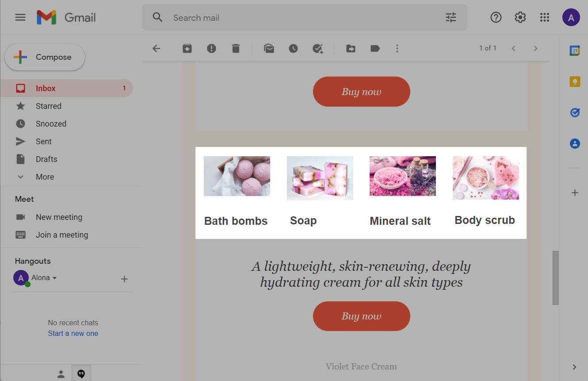Image resolution: width=588 pixels, height=381 pixels.
Task: Click the Compose button
Action: [x=45, y=57]
